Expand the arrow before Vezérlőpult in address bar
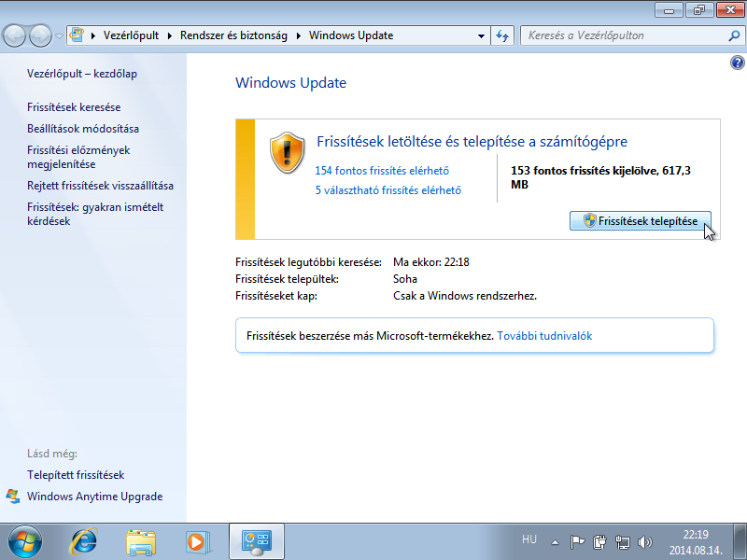This screenshot has width=747, height=560. [x=93, y=35]
